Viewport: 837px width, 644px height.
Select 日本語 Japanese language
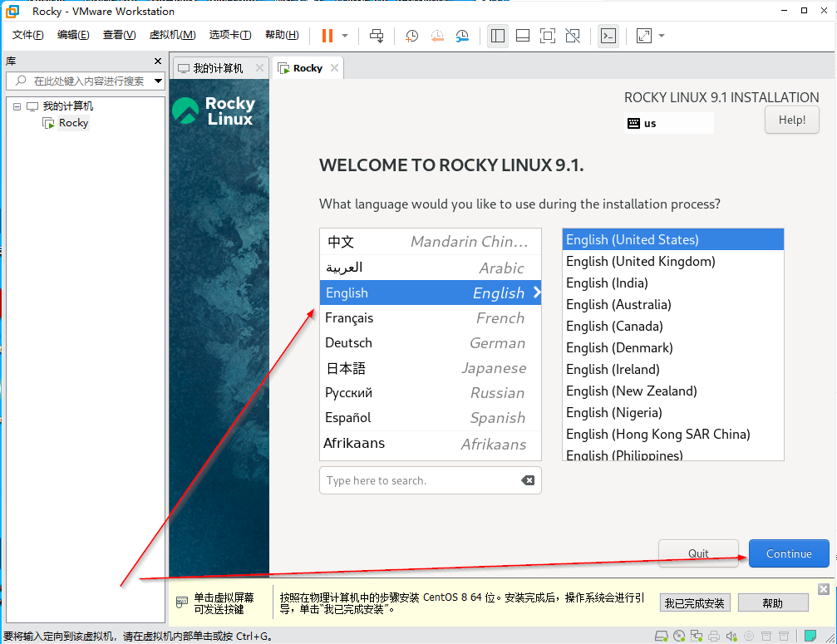point(431,368)
